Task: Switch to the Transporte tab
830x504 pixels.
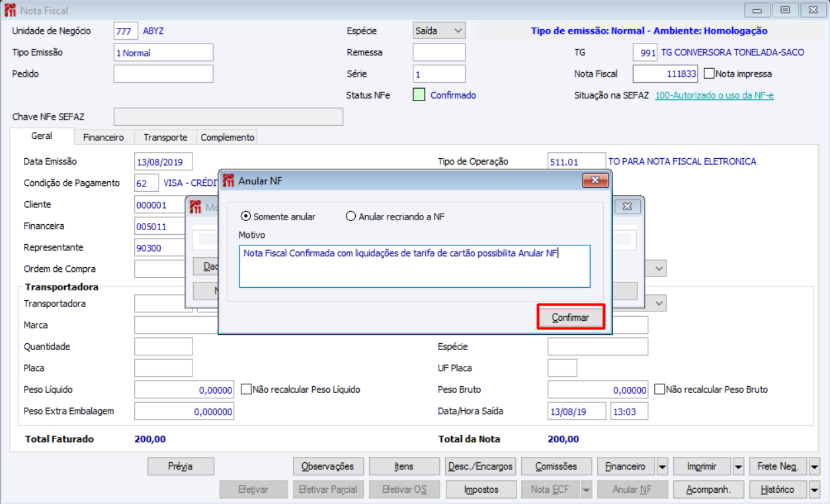Action: point(165,137)
